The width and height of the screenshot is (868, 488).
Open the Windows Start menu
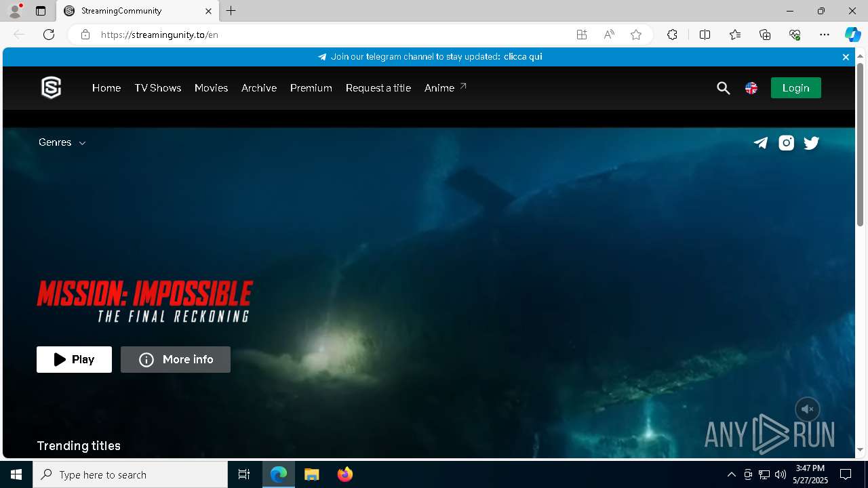click(x=16, y=474)
